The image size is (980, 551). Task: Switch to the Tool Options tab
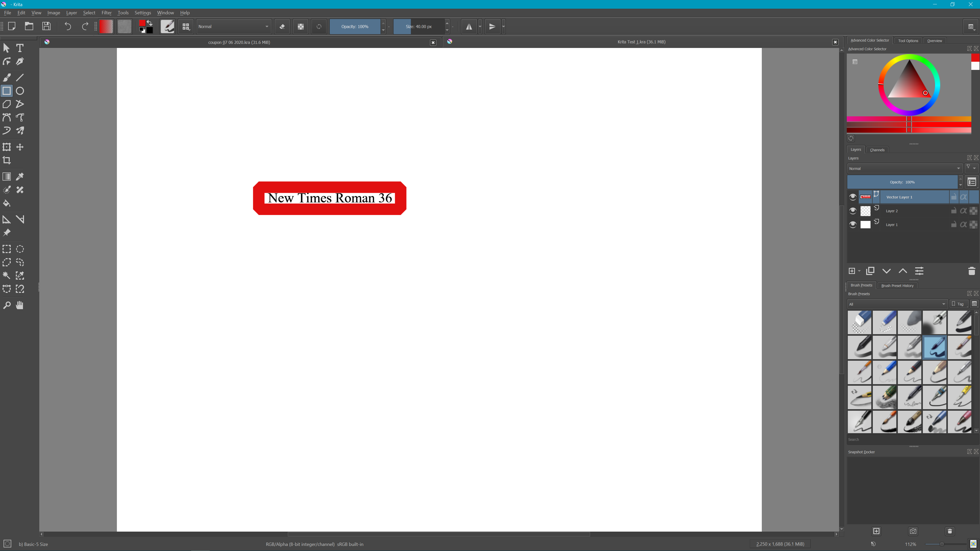click(908, 41)
